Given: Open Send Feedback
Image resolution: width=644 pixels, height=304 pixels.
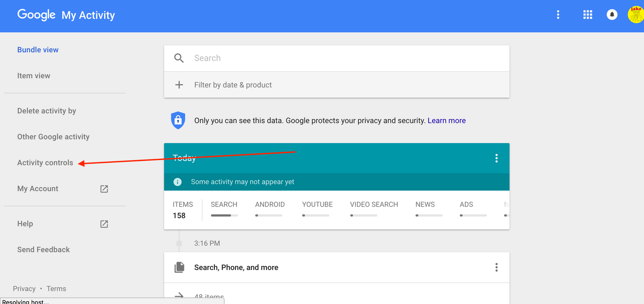Looking at the screenshot, I should point(44,250).
